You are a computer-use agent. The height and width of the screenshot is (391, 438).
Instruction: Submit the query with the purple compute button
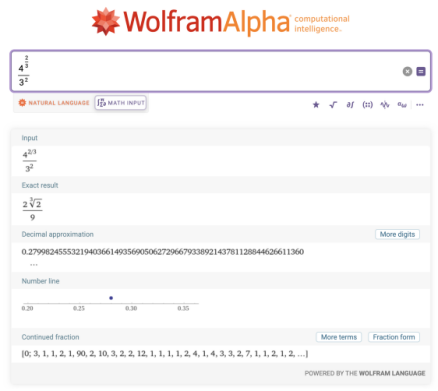421,71
